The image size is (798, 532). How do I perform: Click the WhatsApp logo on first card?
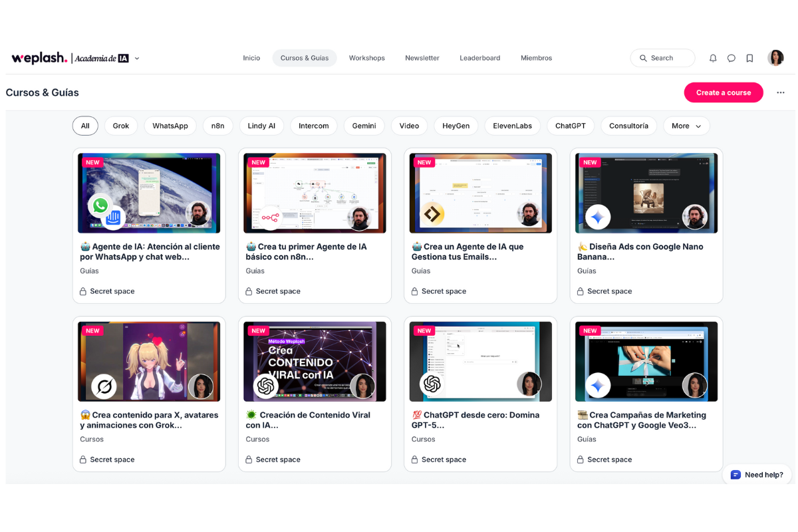click(100, 205)
